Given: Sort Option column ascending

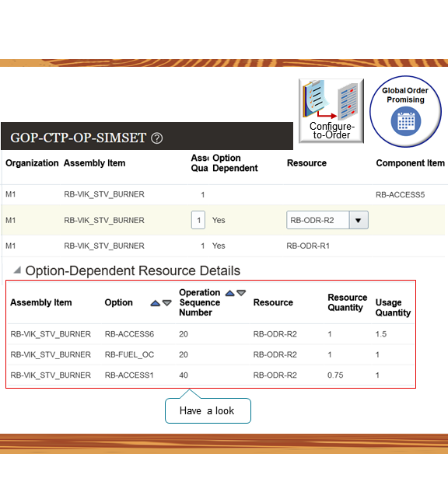Looking at the screenshot, I should click(x=155, y=303).
